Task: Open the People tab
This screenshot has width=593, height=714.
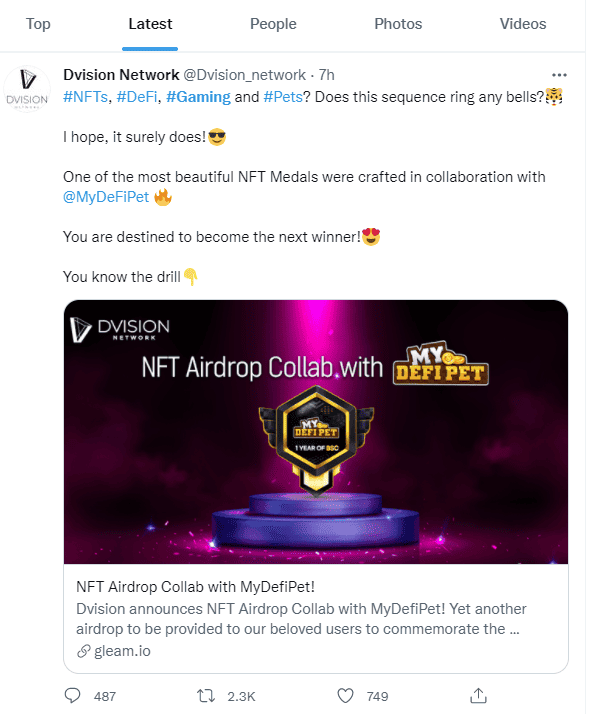Action: [x=273, y=24]
